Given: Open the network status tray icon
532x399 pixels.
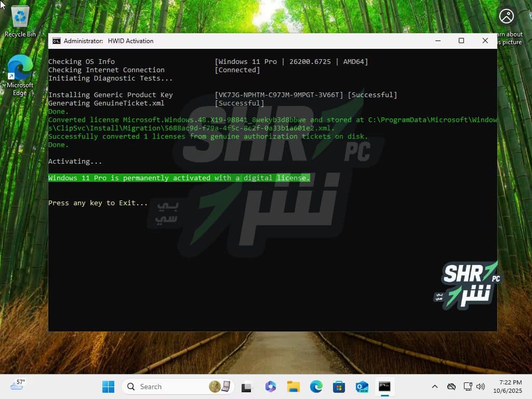Looking at the screenshot, I should 468,387.
